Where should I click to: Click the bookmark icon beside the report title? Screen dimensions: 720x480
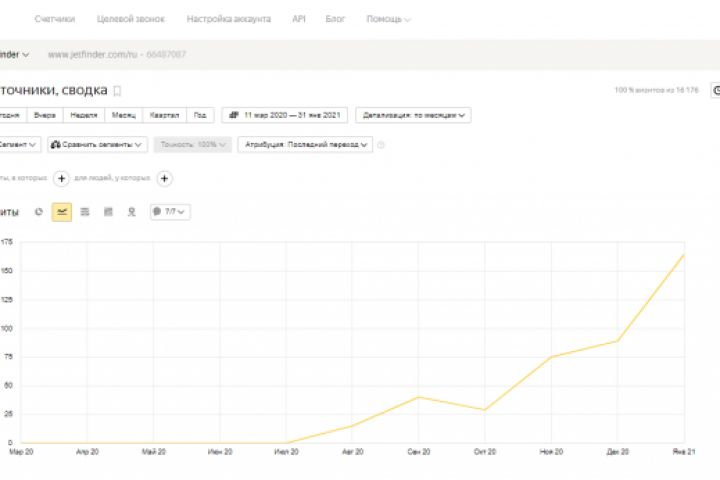(x=117, y=91)
